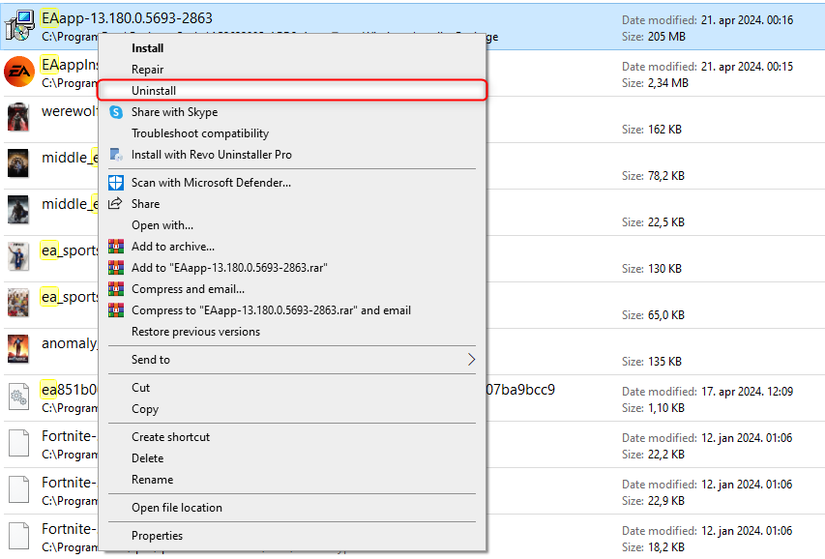The height and width of the screenshot is (559, 825).
Task: Click Install at top of context menu
Action: point(148,48)
